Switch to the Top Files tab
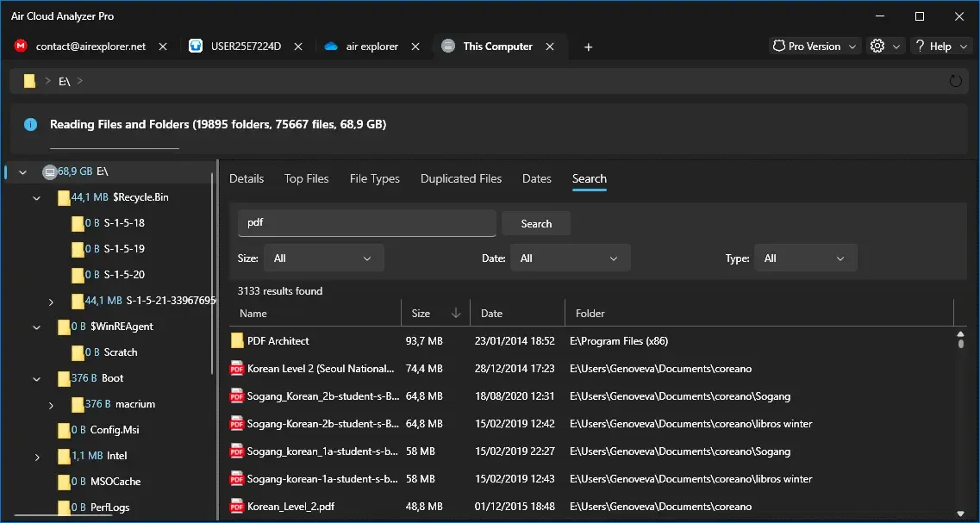The image size is (980, 523). click(306, 178)
